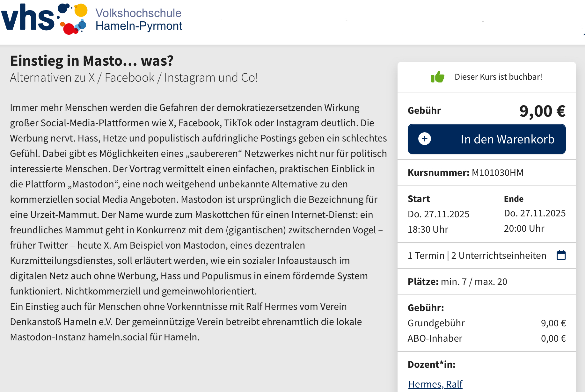Click subtitle Alternativen zu X / Facebook
The image size is (585, 392).
pyautogui.click(x=134, y=77)
